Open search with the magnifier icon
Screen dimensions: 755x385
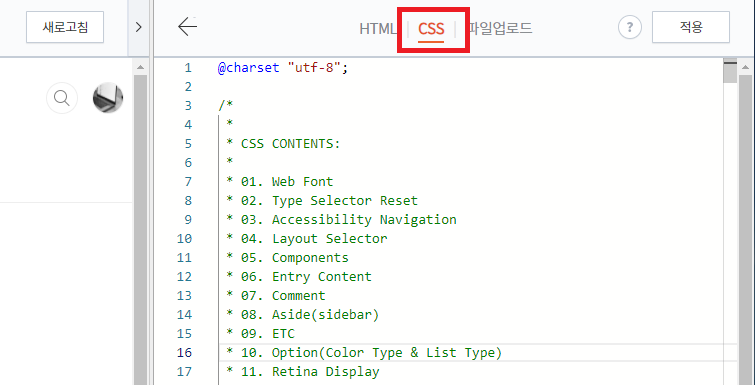tap(62, 98)
